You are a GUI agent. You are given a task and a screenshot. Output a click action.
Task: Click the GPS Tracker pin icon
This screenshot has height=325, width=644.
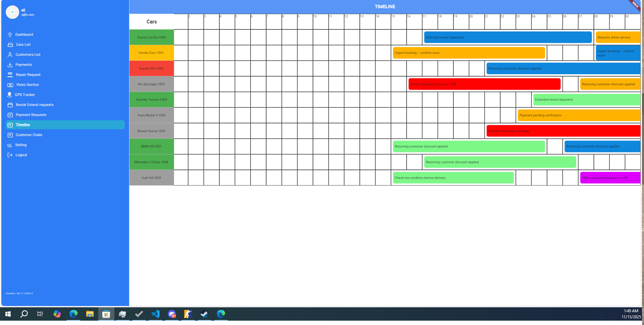tap(10, 95)
